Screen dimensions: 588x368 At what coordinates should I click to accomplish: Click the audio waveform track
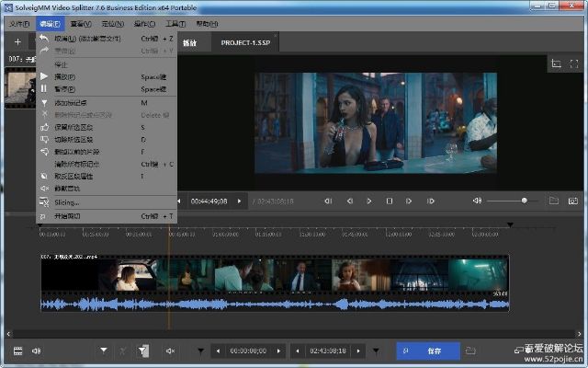tap(275, 304)
